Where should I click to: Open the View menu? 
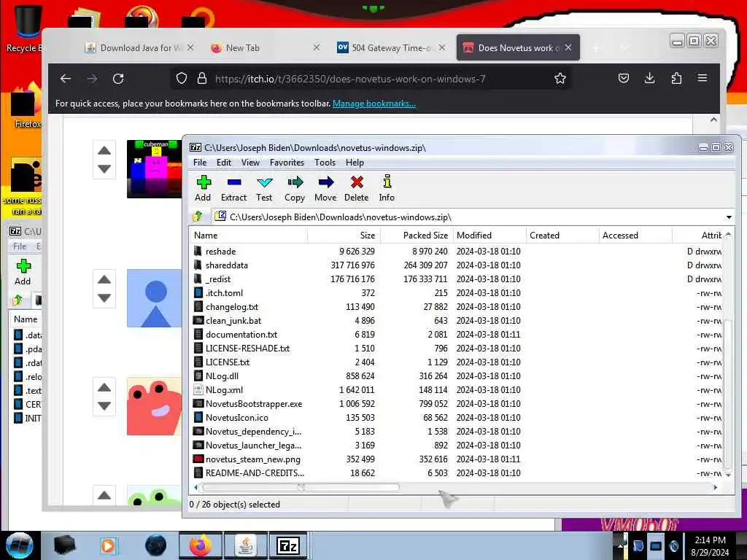250,163
